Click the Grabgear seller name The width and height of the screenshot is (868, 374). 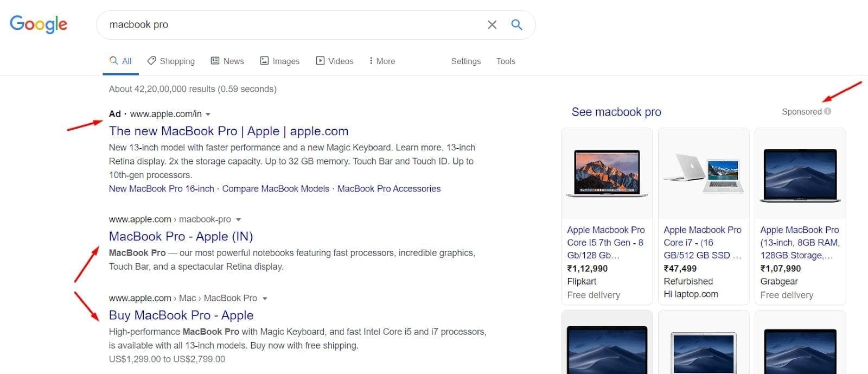click(779, 281)
